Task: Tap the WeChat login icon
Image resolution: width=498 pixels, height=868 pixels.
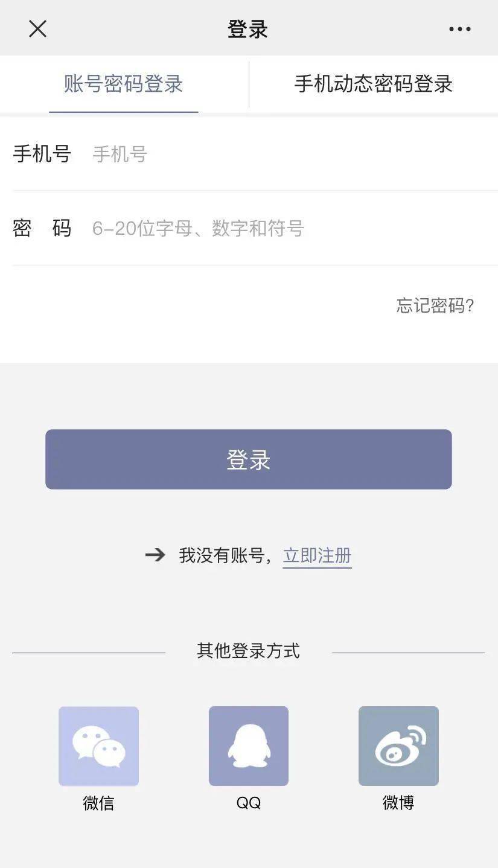Action: click(x=98, y=746)
